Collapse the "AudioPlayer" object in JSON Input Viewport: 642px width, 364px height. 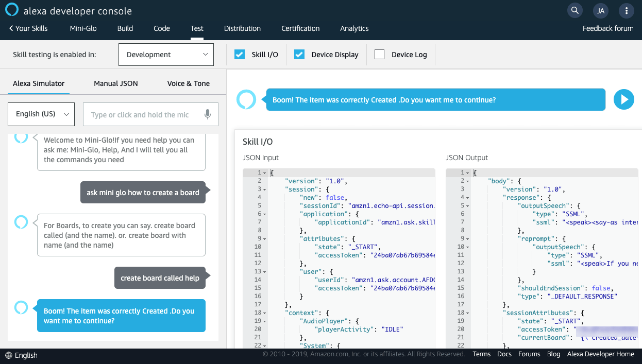click(x=265, y=321)
